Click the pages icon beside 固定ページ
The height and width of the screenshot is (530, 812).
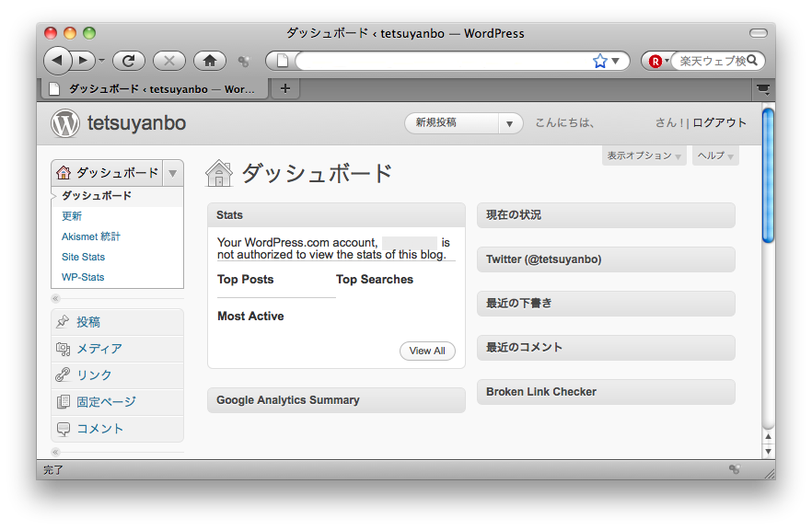coord(63,401)
